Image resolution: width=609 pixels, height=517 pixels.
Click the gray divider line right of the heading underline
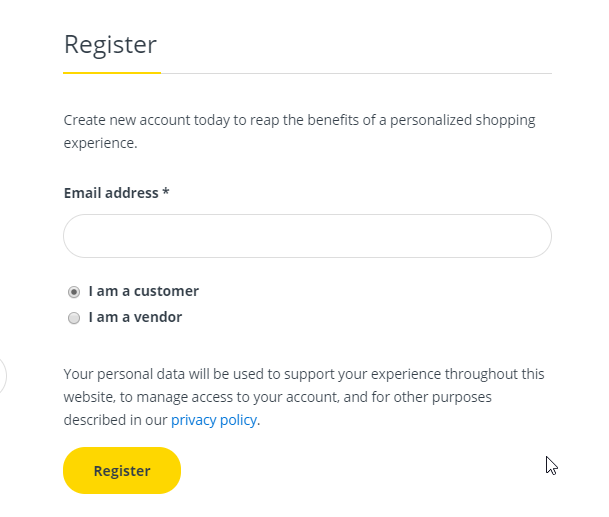click(355, 73)
